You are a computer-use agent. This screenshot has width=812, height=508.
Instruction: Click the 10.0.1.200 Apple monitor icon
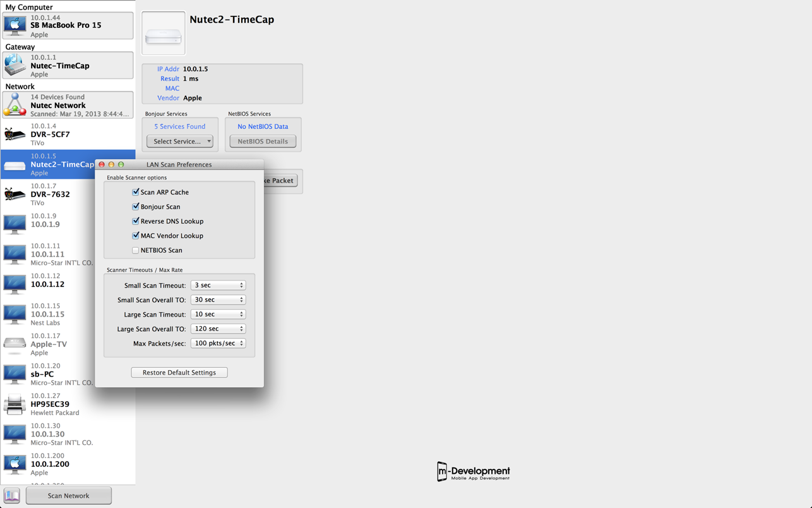tap(15, 464)
